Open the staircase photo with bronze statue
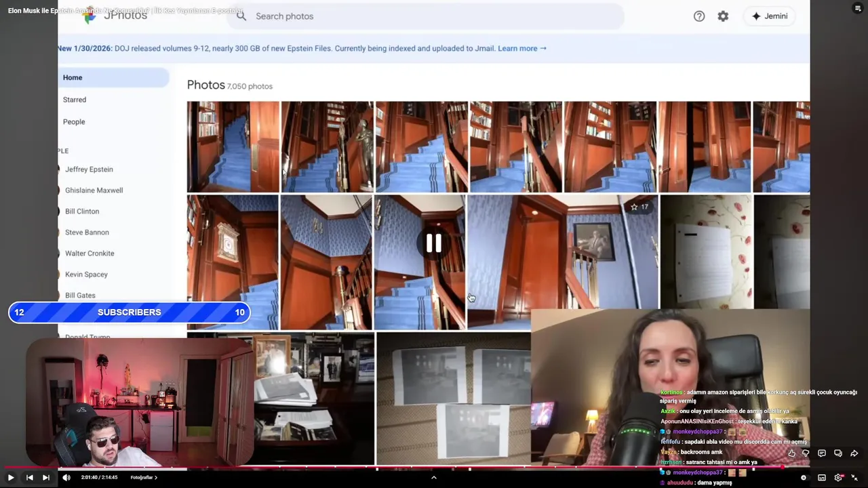This screenshot has width=868, height=488. point(327,146)
